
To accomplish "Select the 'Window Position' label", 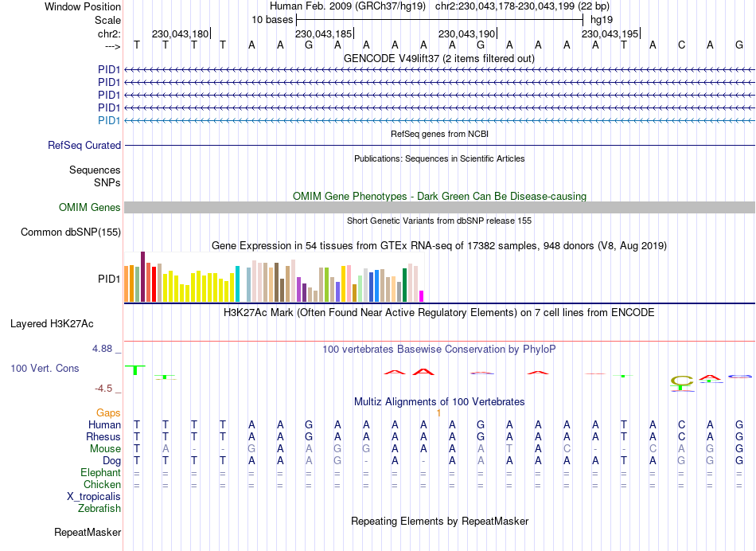I will (x=83, y=6).
